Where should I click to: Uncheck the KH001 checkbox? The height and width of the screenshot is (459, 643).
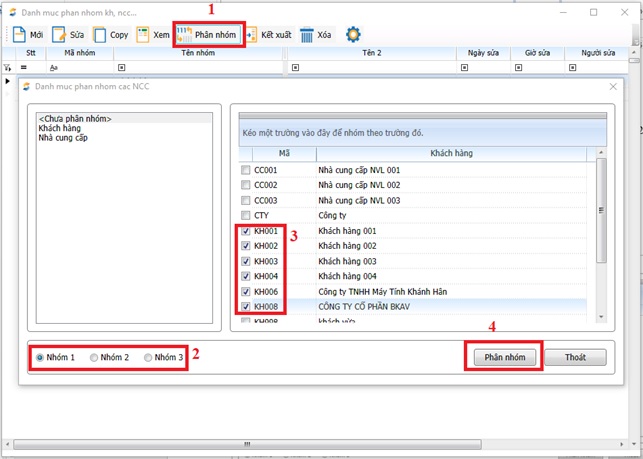coord(246,231)
